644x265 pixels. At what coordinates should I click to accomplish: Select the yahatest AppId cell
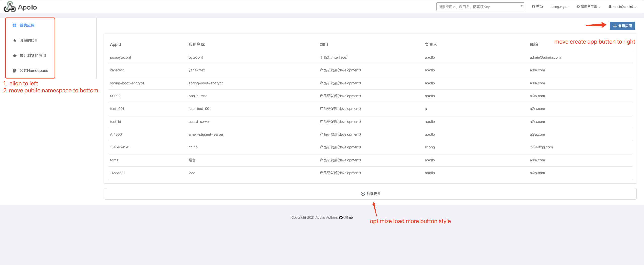pyautogui.click(x=117, y=70)
